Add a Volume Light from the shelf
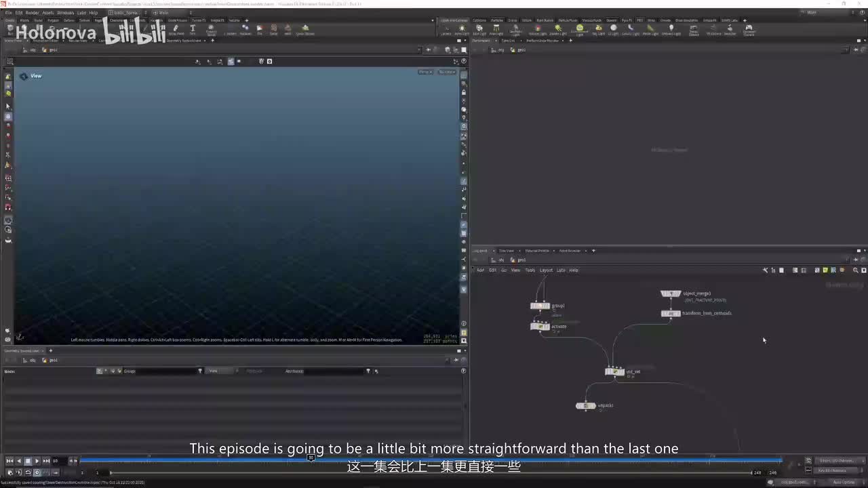868x488 pixels. 538,30
